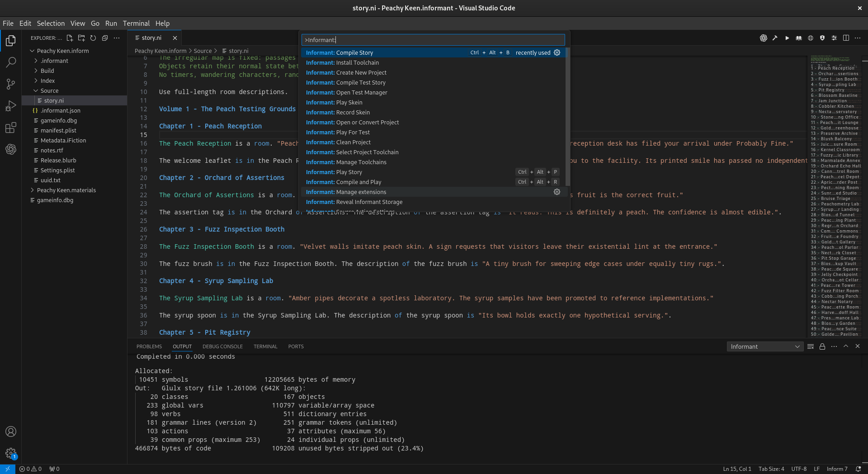Select Informant: Compile and Play command

click(433, 182)
